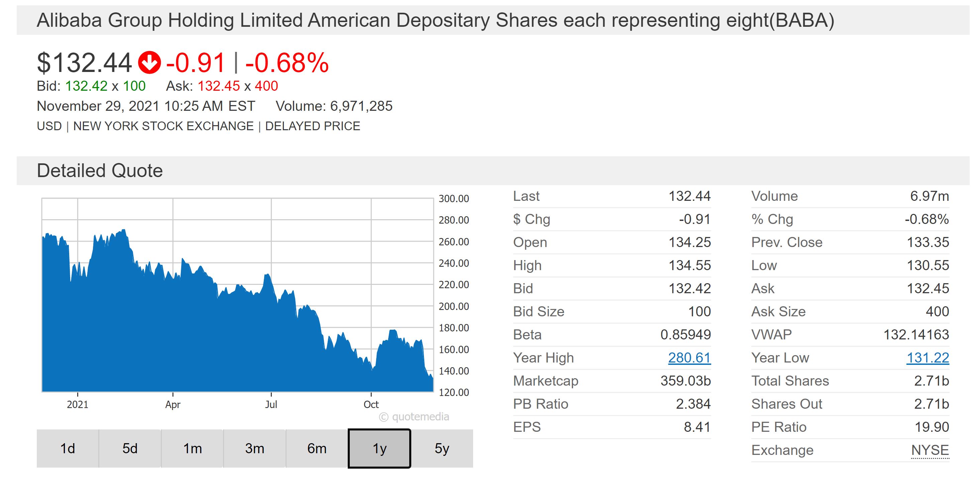Click the Jul marker on chart axis
The image size is (980, 482).
point(271,404)
